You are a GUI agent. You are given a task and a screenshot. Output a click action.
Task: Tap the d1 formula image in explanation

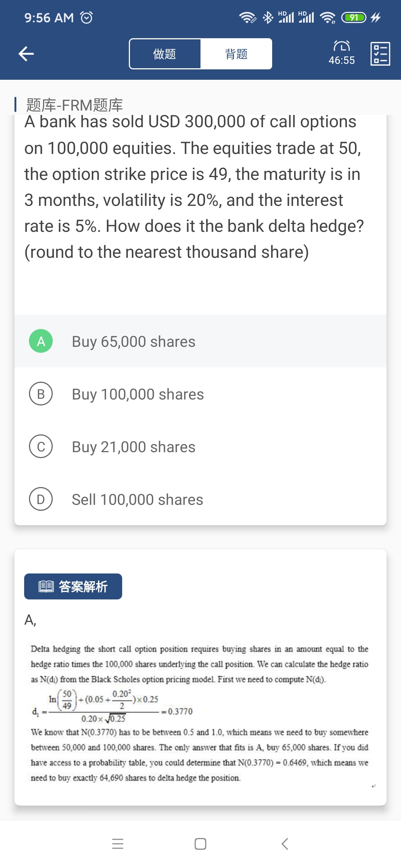click(x=112, y=707)
